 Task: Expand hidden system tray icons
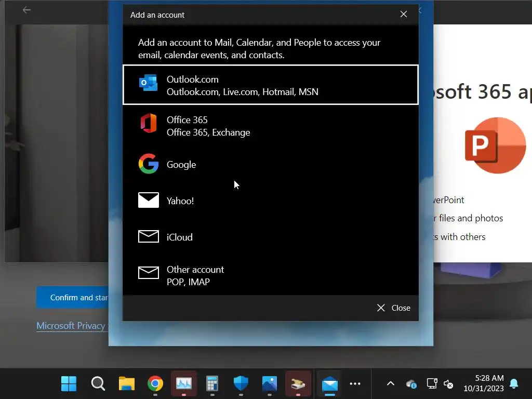(391, 384)
